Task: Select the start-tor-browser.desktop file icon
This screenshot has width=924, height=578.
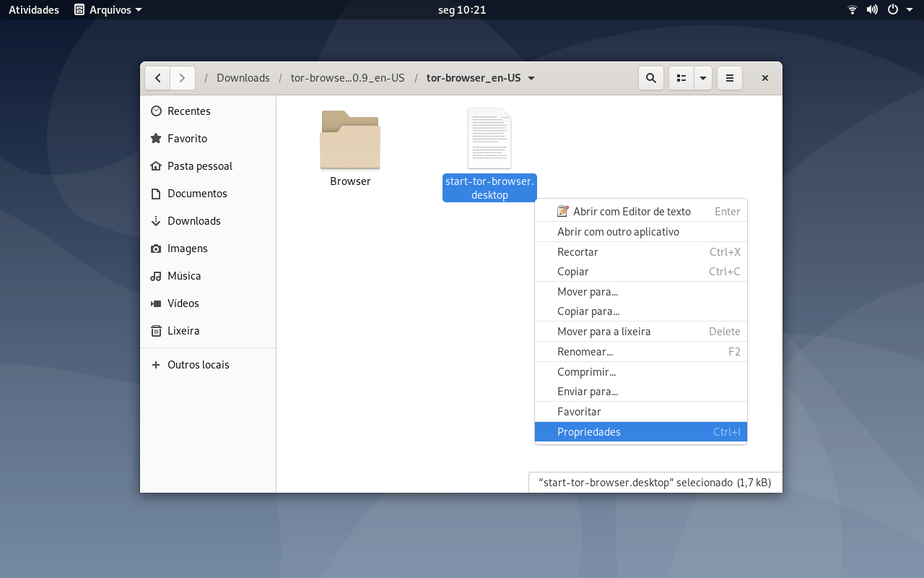Action: tap(489, 138)
